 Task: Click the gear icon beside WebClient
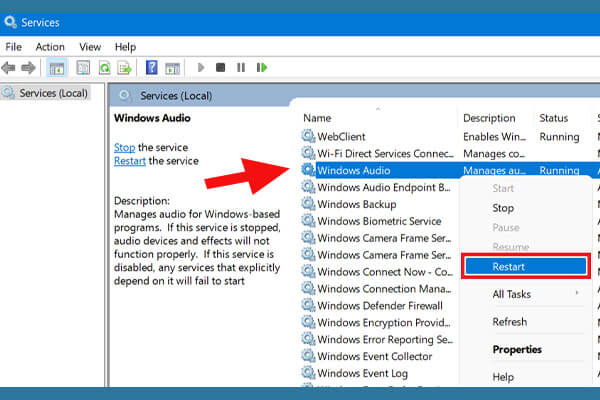point(308,136)
